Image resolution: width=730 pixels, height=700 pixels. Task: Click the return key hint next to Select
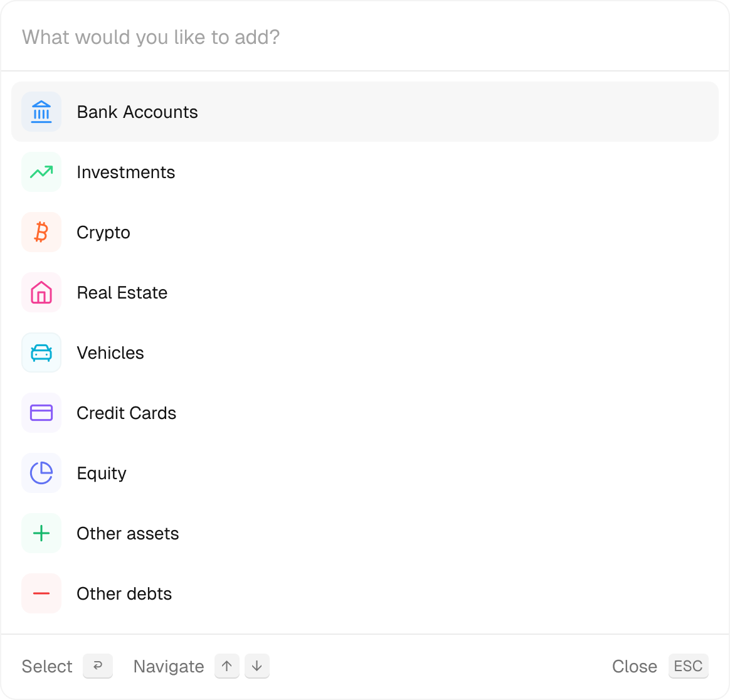pyautogui.click(x=97, y=666)
